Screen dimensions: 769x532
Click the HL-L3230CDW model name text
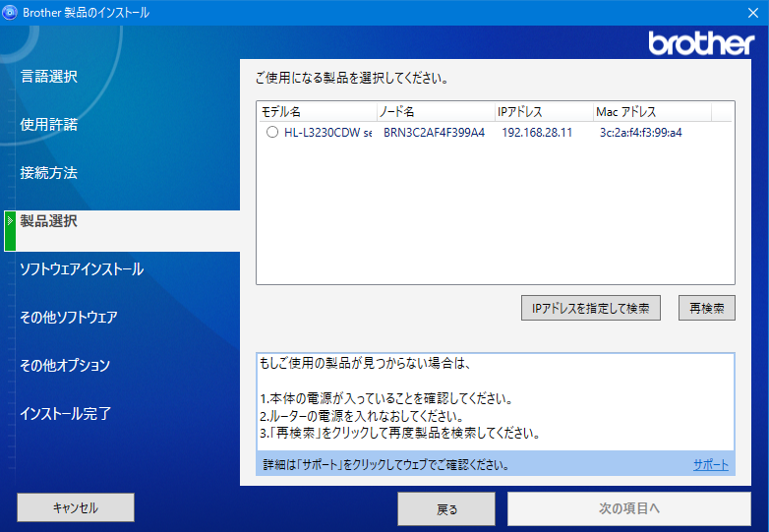coord(327,133)
